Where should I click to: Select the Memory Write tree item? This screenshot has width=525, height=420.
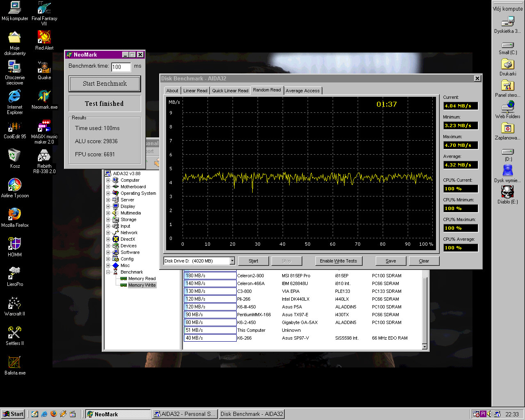point(142,285)
